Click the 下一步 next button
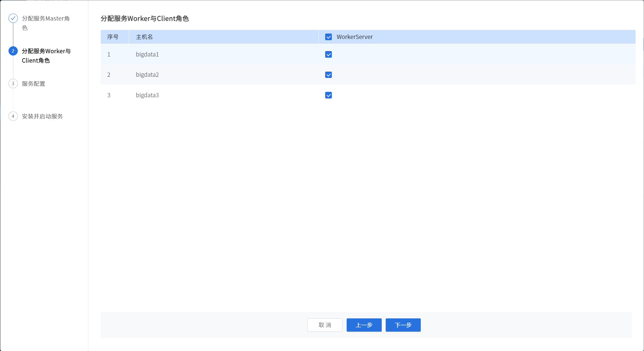This screenshot has height=351, width=644. [x=403, y=325]
